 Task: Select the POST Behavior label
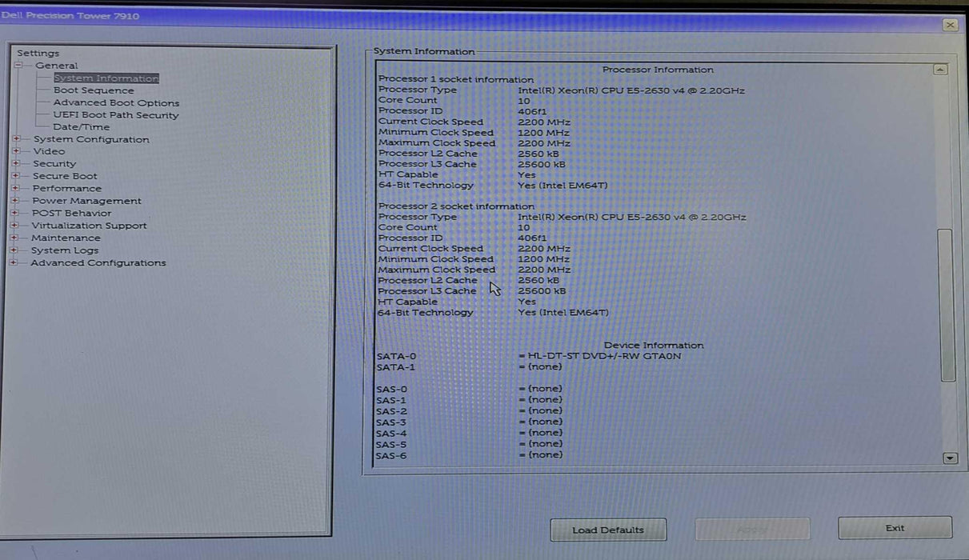pyautogui.click(x=72, y=213)
